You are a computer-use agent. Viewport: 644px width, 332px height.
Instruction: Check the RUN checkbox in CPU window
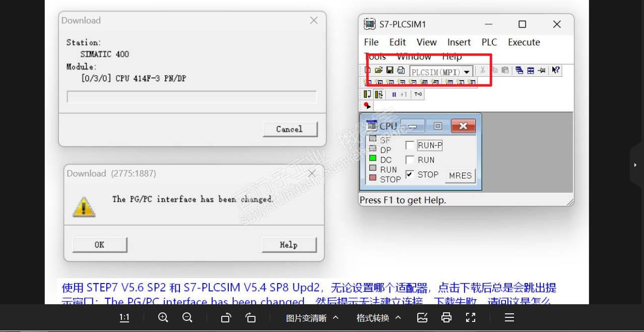click(x=410, y=160)
